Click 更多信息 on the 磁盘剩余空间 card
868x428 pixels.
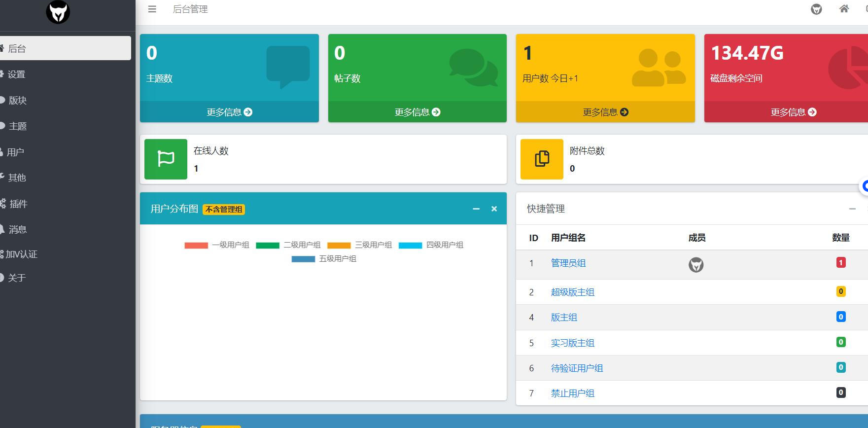pos(794,112)
